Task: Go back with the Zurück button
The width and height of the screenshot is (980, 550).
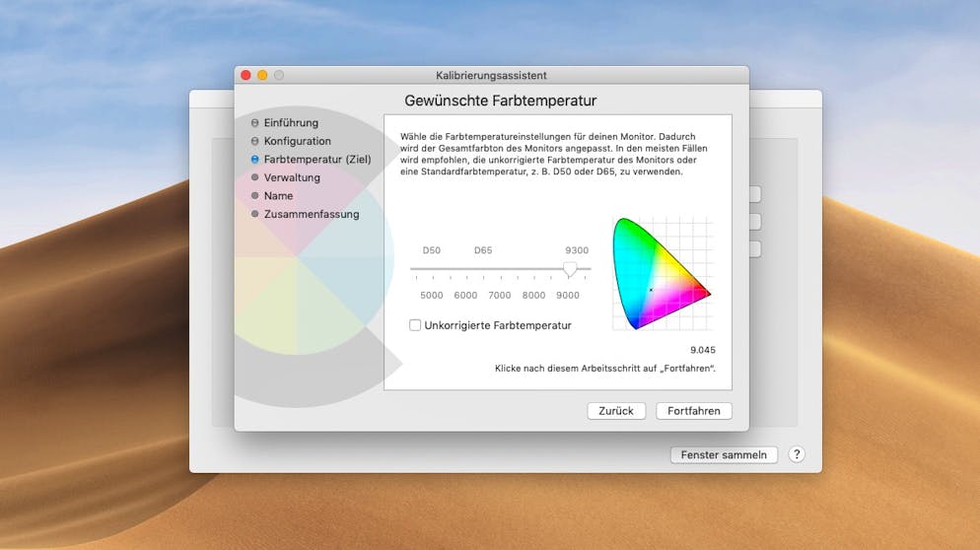Action: (616, 411)
